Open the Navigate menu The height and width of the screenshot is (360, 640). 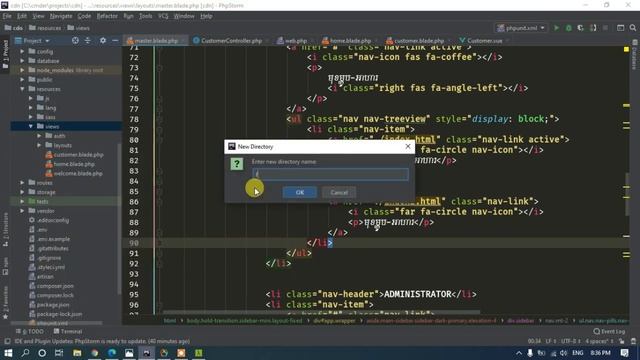click(61, 16)
